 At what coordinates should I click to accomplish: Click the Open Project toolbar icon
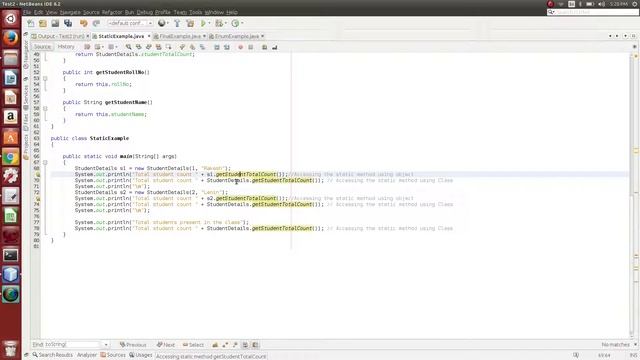pyautogui.click(x=55, y=23)
